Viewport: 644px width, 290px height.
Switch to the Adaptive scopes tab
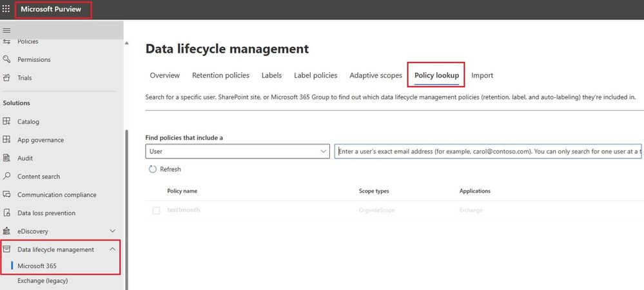375,75
